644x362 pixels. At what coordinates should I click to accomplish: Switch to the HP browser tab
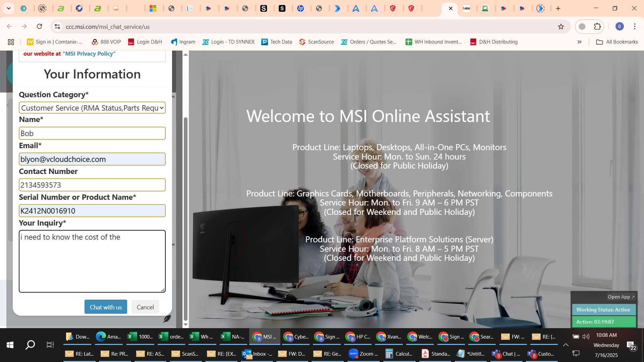pyautogui.click(x=301, y=8)
